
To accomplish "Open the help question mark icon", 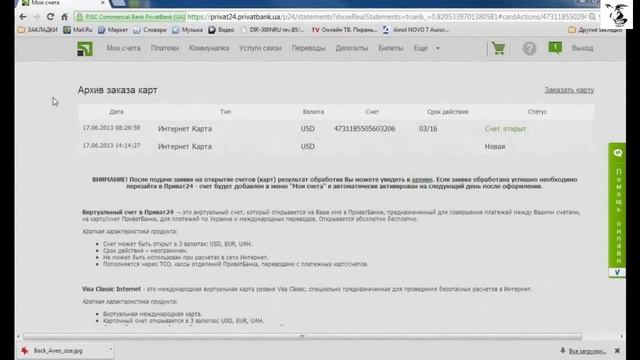I will click(x=529, y=49).
